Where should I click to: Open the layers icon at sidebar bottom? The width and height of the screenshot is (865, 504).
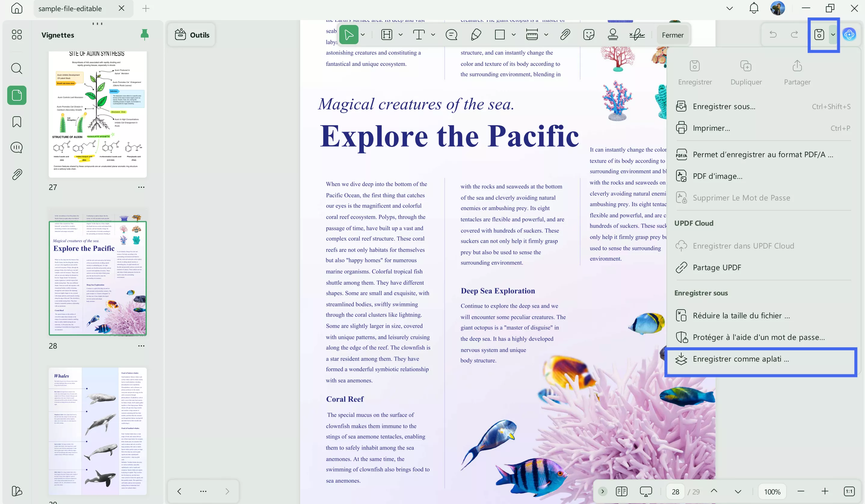[17, 491]
